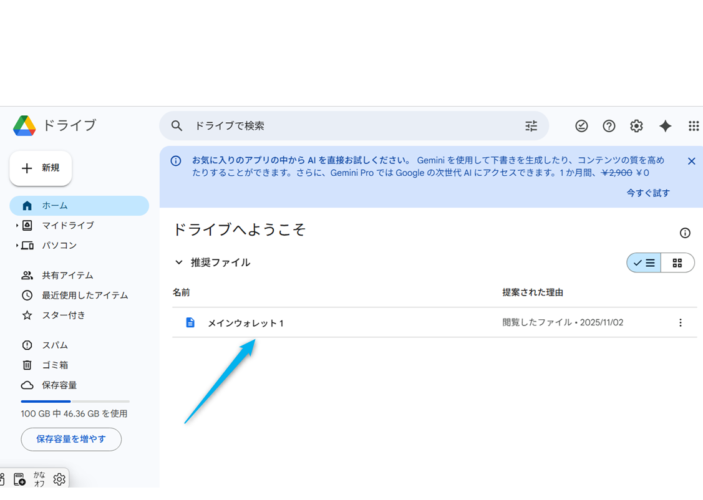Click 閲覧したファイル • 2025/11/02 text
Screen dimensions: 703x500
pos(563,322)
